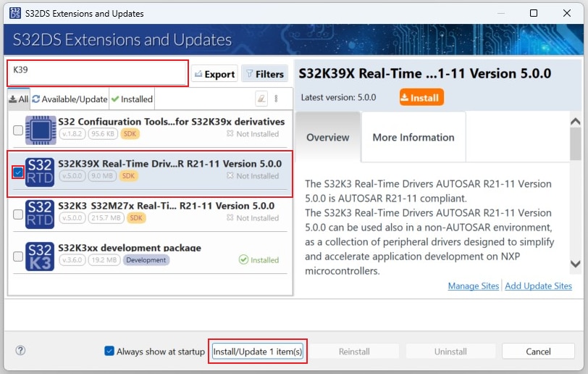Click the S32K3 development package icon
The image size is (588, 374).
tap(40, 257)
